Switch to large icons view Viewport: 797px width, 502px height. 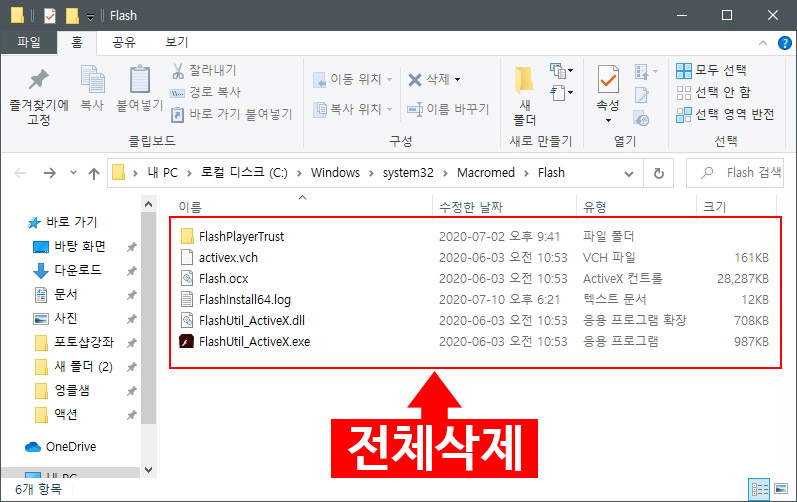tap(780, 489)
